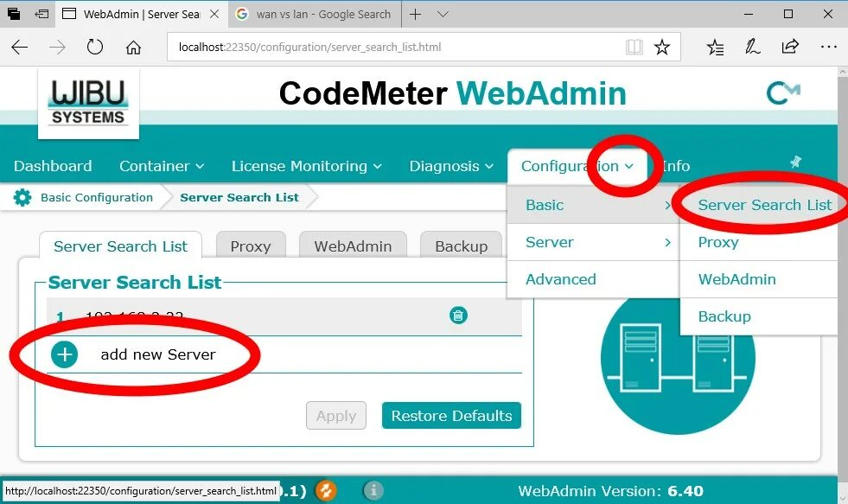Reload the page with refresh icon

click(95, 47)
